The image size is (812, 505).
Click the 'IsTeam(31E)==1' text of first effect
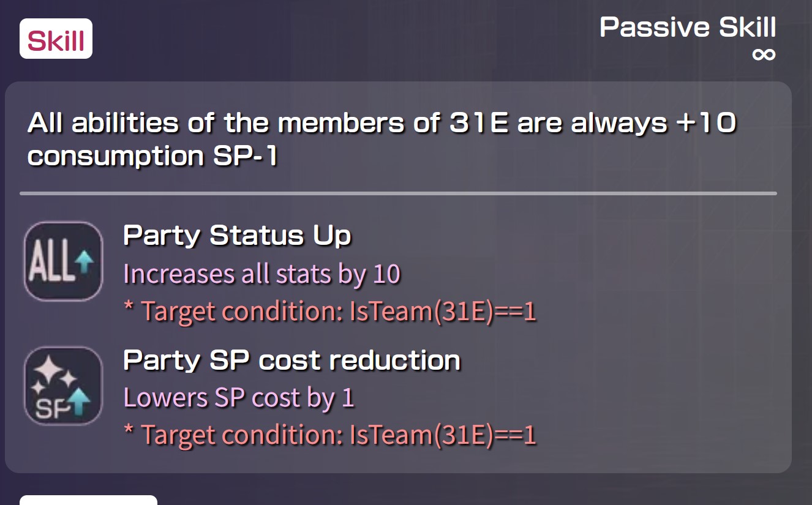[x=443, y=312]
